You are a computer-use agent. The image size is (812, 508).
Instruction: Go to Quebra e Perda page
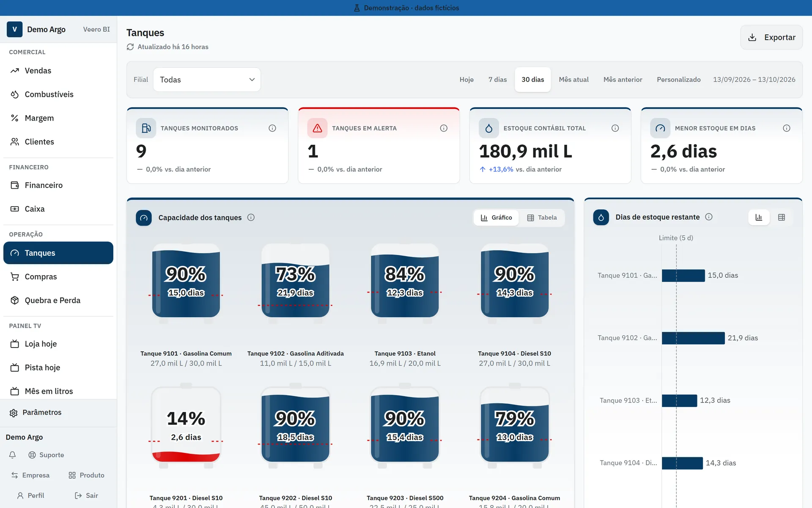(x=58, y=301)
